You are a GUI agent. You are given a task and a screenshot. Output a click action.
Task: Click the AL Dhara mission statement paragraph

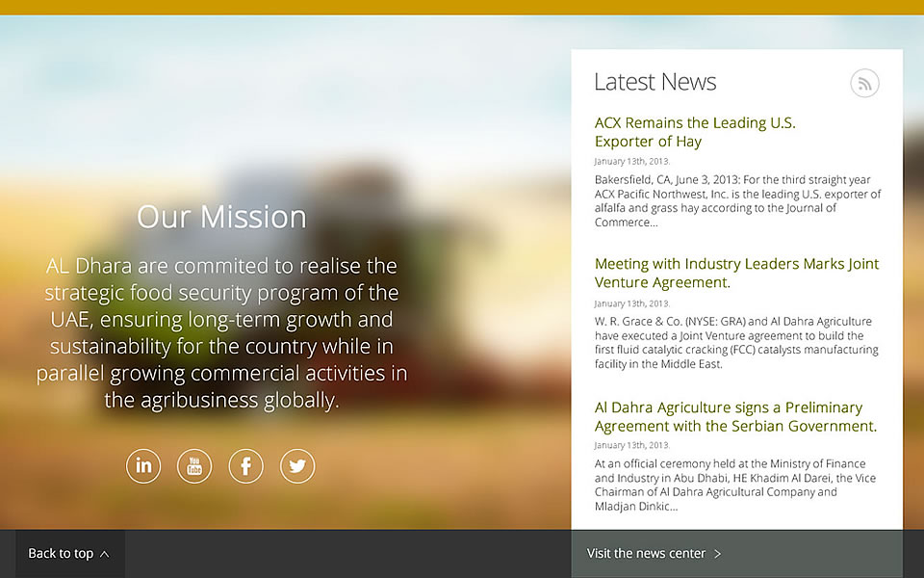click(x=221, y=332)
